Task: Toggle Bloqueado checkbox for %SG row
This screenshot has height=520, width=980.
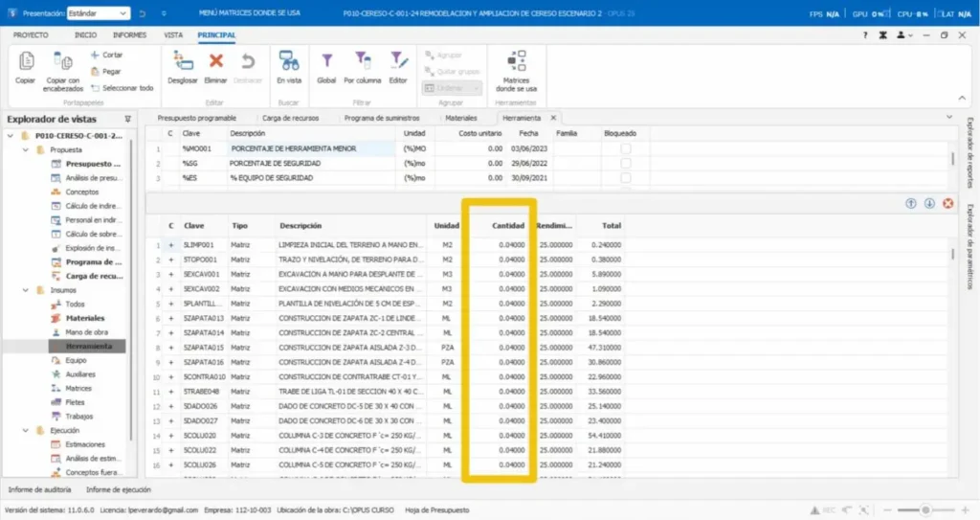Action: 626,164
